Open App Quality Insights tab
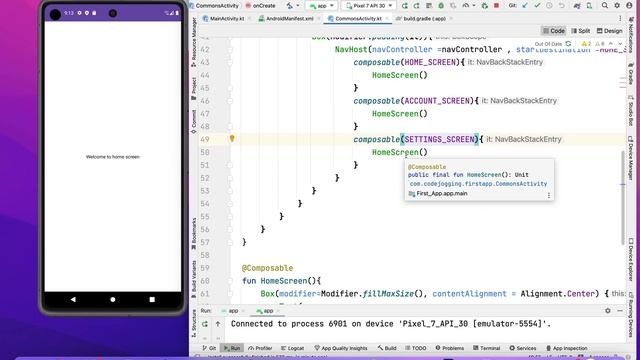This screenshot has height=360, width=640. [341, 348]
